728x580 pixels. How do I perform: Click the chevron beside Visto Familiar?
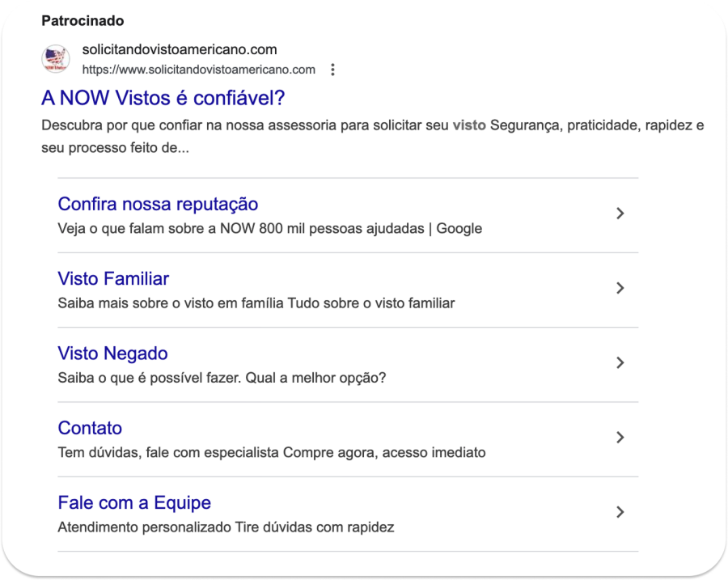tap(620, 288)
